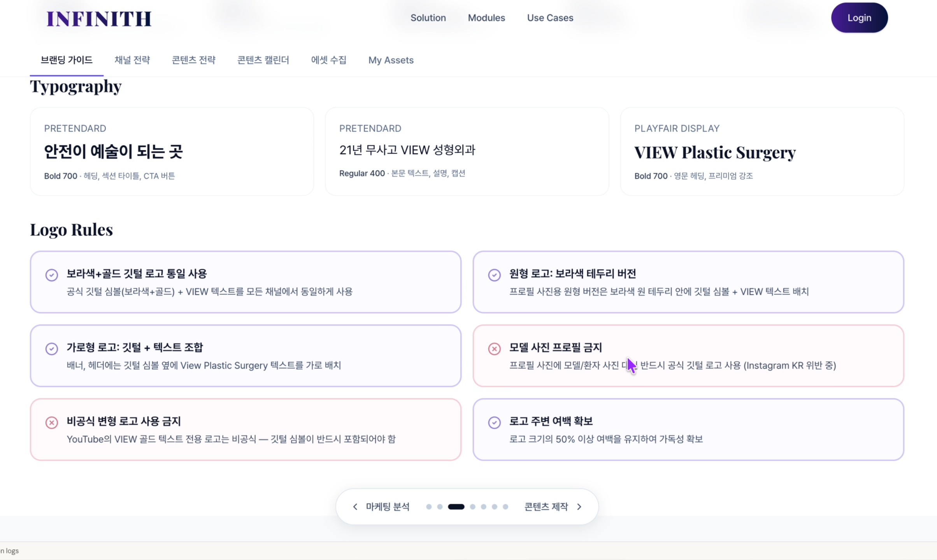Click check icon beside 로고 주변 여백 확보
The width and height of the screenshot is (937, 560).
494,422
